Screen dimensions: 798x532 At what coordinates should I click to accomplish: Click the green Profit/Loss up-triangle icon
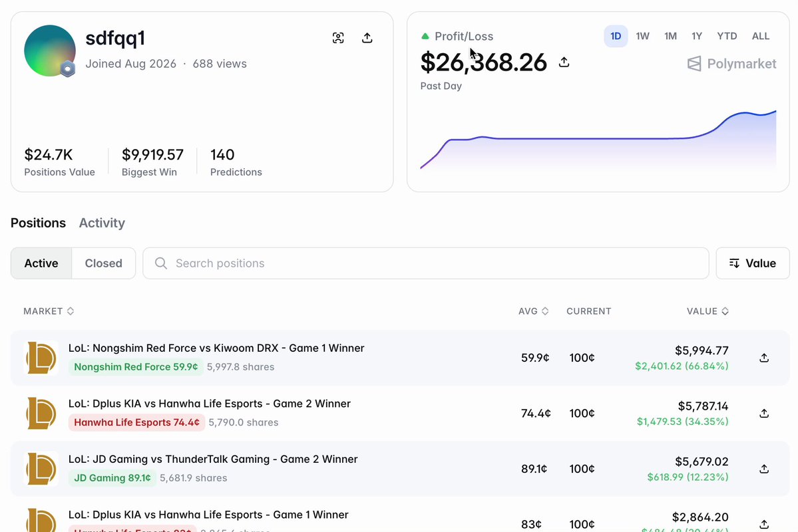click(425, 36)
